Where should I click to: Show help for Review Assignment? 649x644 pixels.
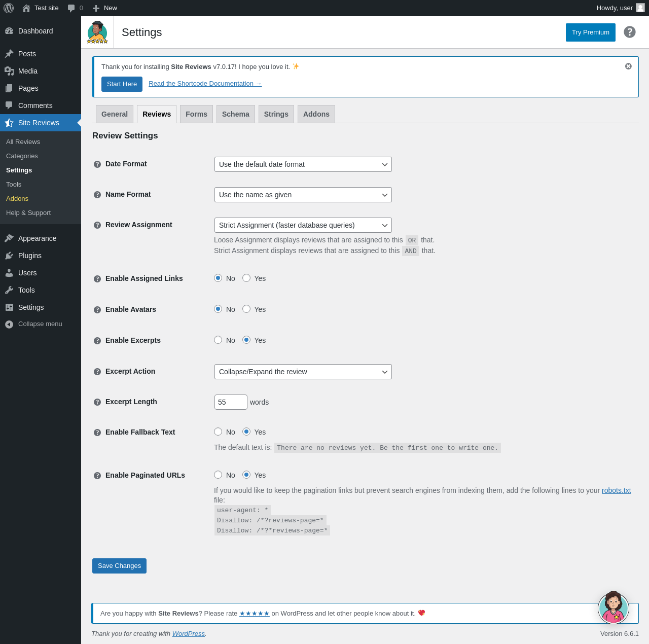tap(97, 225)
